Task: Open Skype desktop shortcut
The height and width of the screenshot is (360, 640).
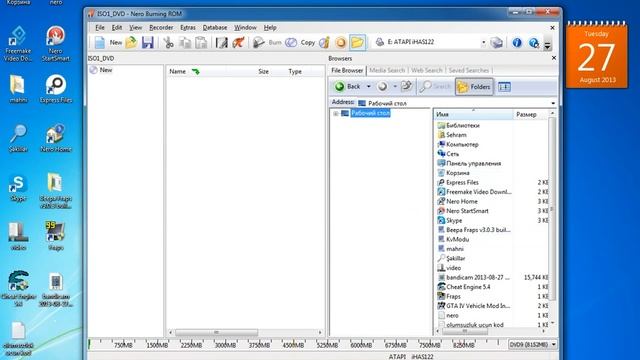Action: click(18, 188)
